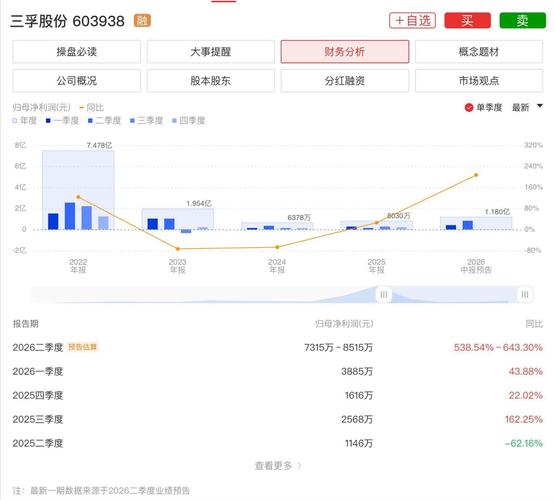Click the stock title 三孚股份 603938
Screen dimensions: 555x500
coord(67,21)
